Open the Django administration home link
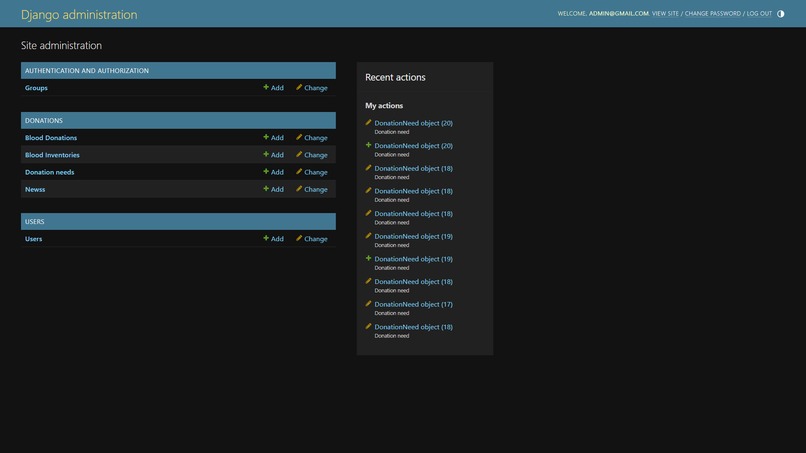 coord(79,14)
